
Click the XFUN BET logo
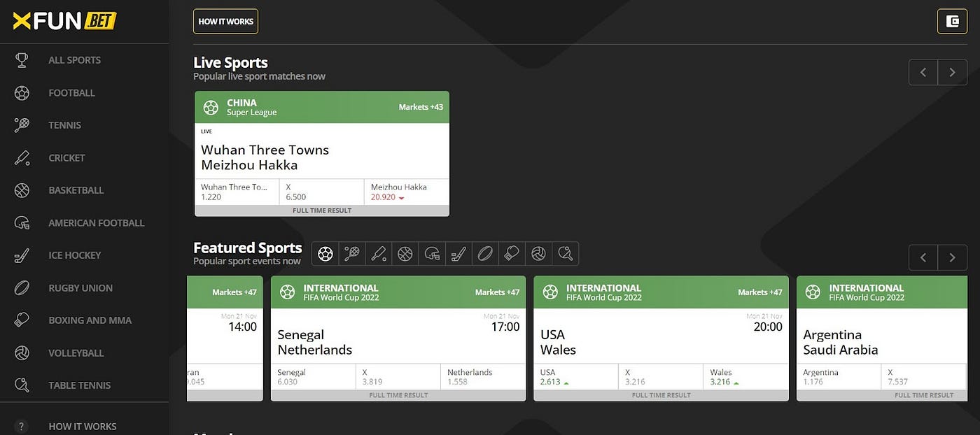click(x=64, y=21)
